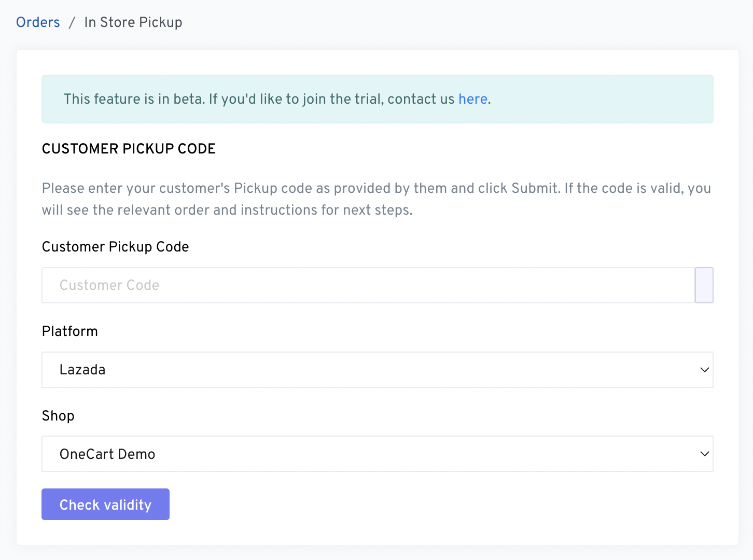Click the Platform field label
The image size is (753, 560).
70,331
